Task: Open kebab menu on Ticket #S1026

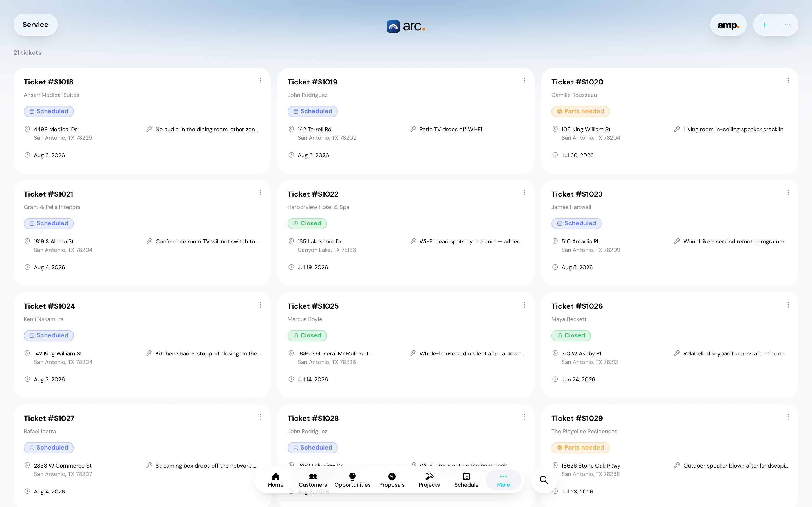Action: [x=788, y=305]
